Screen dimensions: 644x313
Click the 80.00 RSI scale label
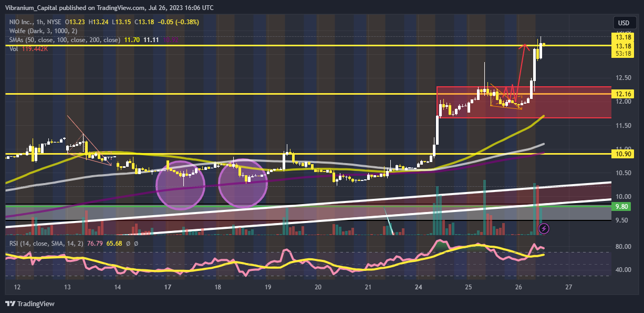624,247
